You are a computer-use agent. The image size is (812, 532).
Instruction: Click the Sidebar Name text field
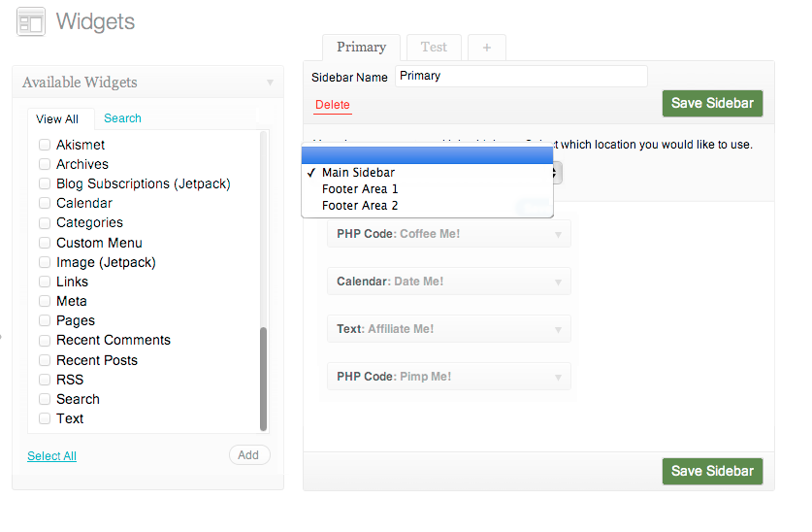pyautogui.click(x=521, y=76)
